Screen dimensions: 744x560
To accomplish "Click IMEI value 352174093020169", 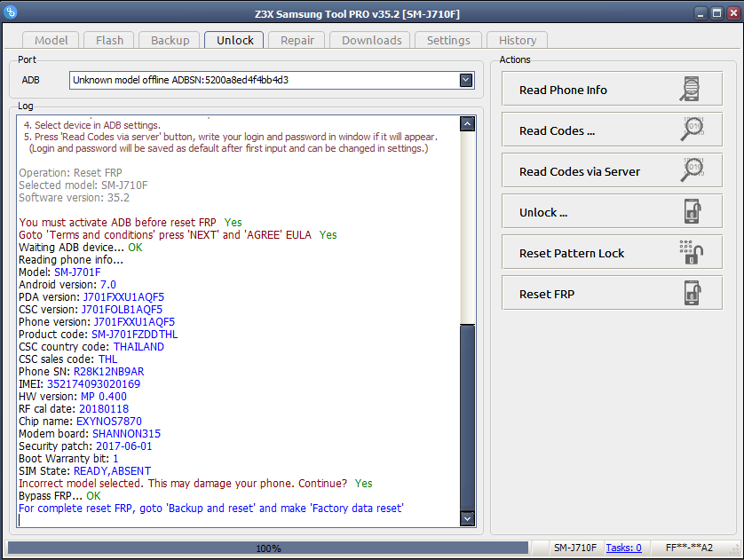I will 93,384.
